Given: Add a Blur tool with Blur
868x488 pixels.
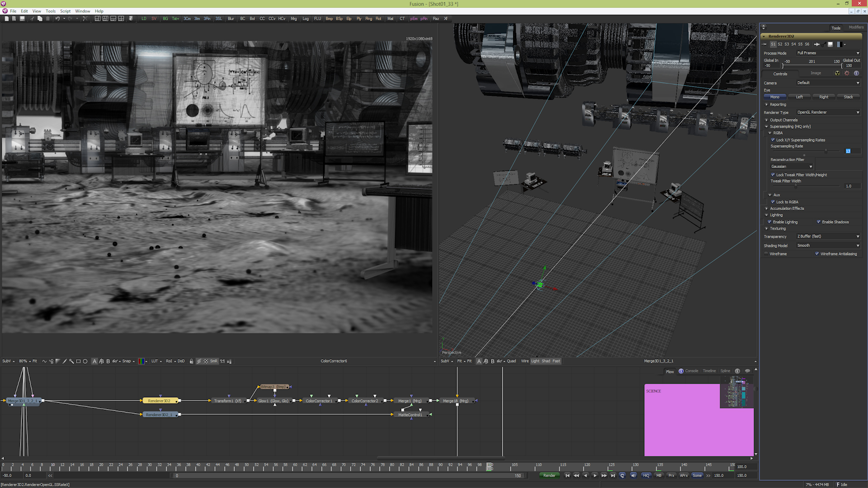Looking at the screenshot, I should pos(231,19).
